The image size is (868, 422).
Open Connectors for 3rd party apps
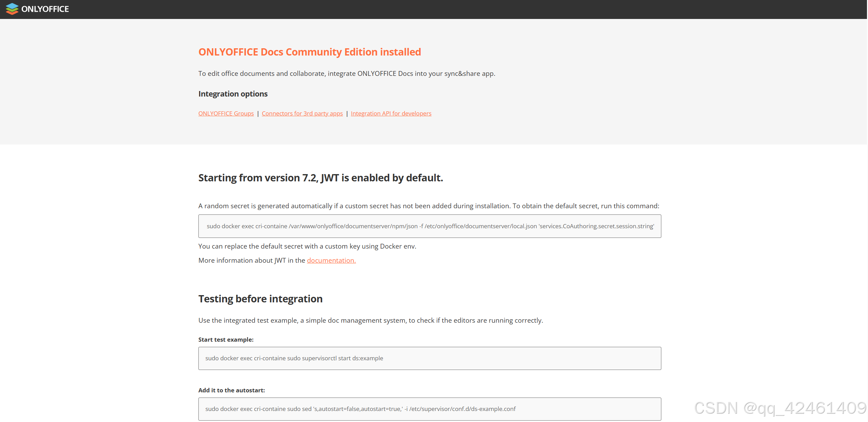pyautogui.click(x=302, y=113)
